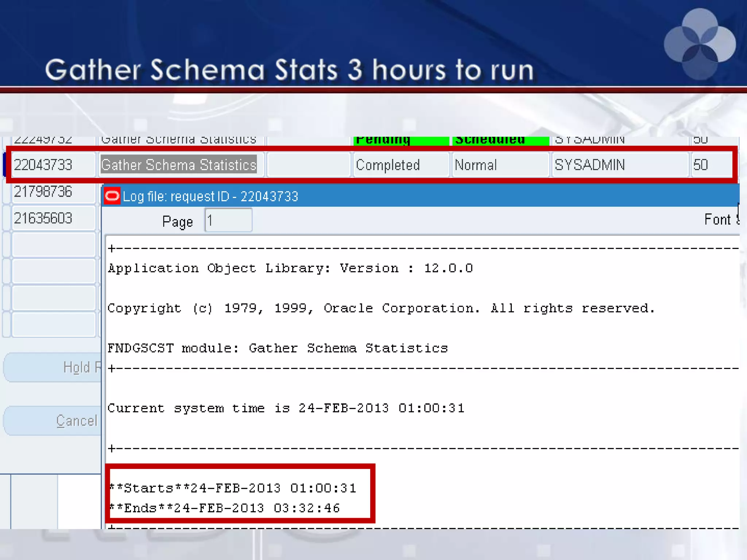Select request ID 22043733 cell
This screenshot has height=560, width=747.
pos(54,165)
